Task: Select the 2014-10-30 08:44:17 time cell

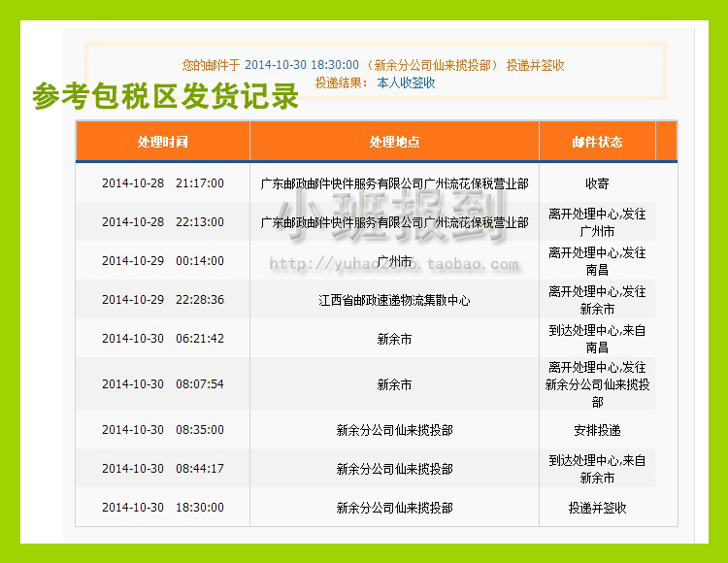Action: pyautogui.click(x=162, y=469)
